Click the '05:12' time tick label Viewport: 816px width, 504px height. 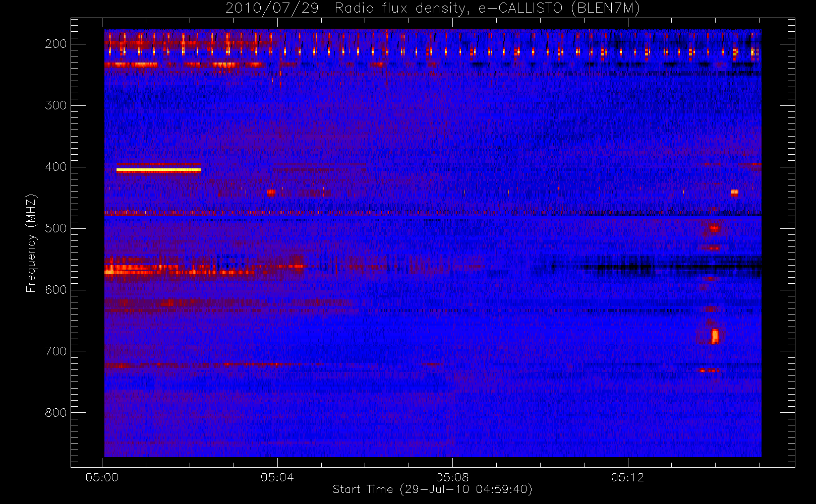click(x=628, y=477)
